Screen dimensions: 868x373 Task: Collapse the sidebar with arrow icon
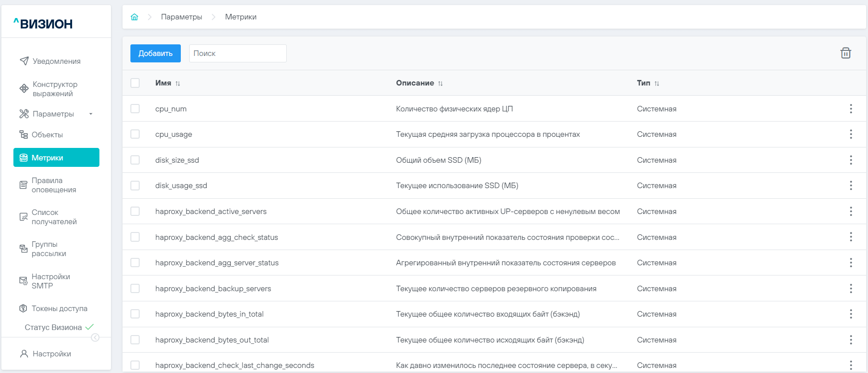(x=95, y=337)
